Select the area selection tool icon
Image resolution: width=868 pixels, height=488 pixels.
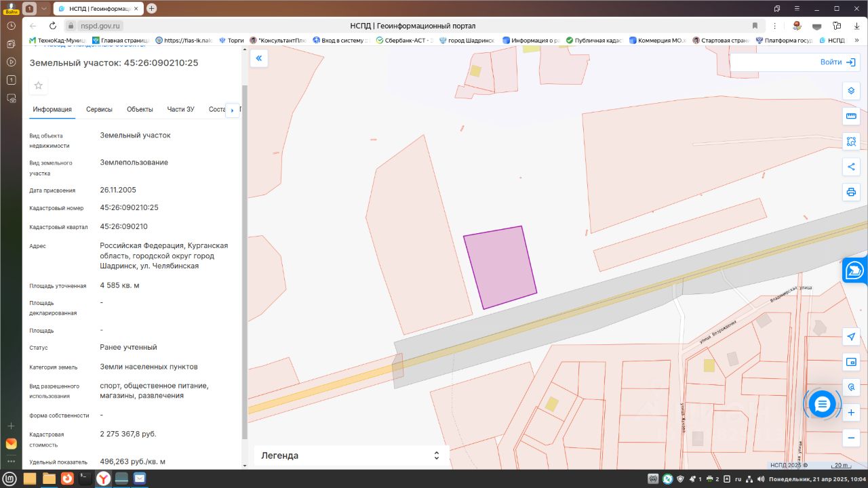click(x=851, y=142)
